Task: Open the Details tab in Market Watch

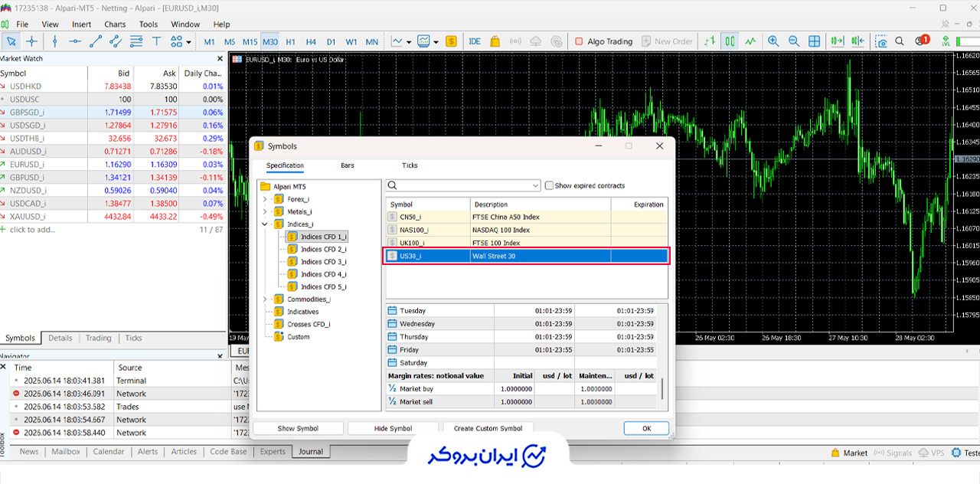Action: click(60, 338)
